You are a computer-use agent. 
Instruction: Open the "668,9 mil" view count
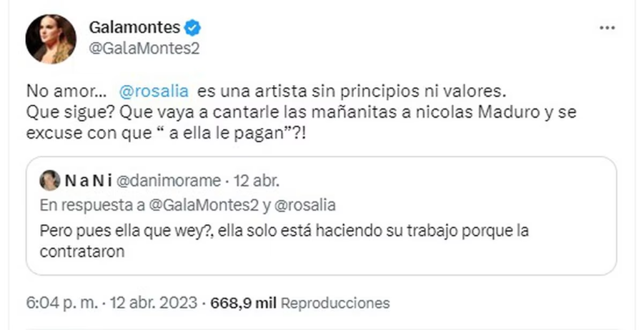243,302
